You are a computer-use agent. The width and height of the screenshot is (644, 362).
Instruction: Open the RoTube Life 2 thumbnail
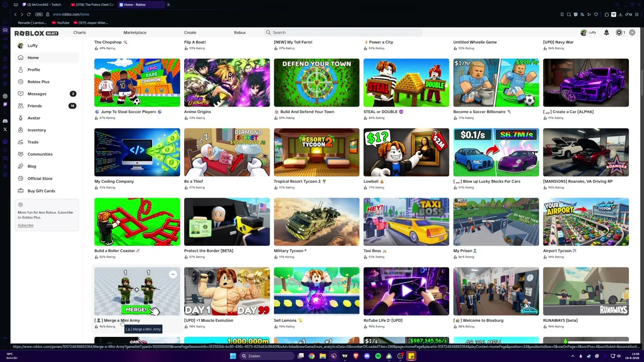click(407, 292)
